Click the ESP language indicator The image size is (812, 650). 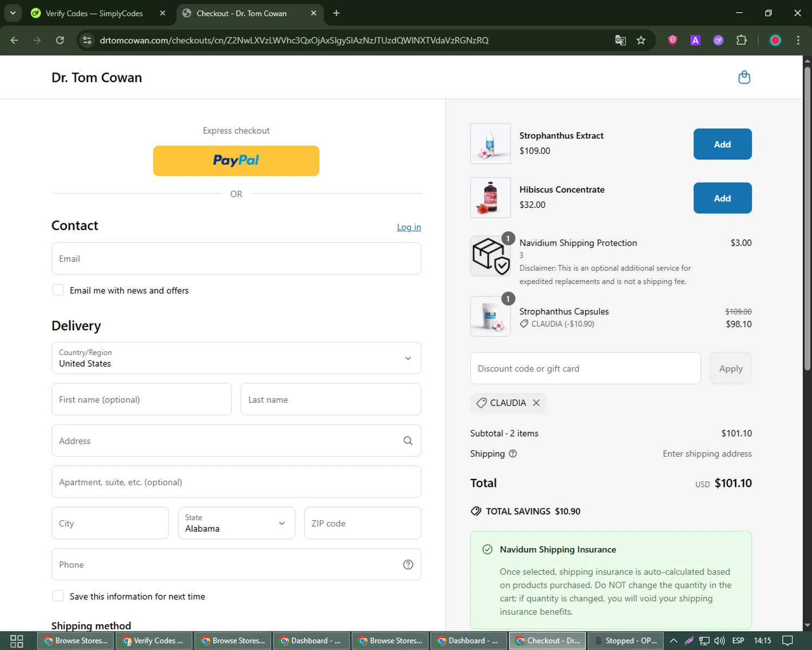(x=738, y=641)
